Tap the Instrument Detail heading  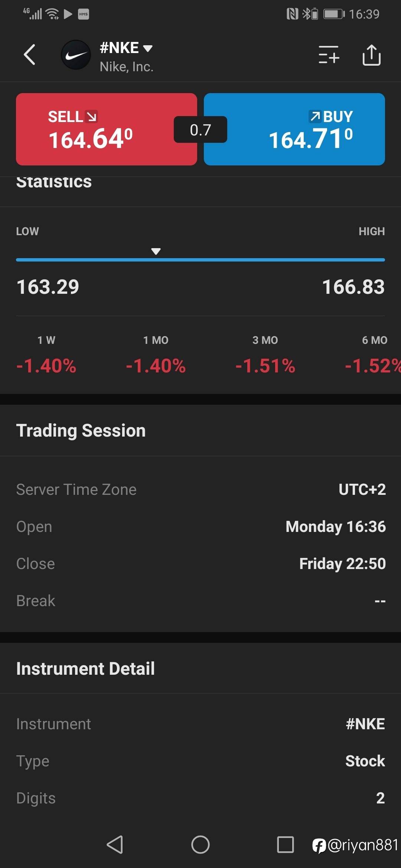coord(85,668)
